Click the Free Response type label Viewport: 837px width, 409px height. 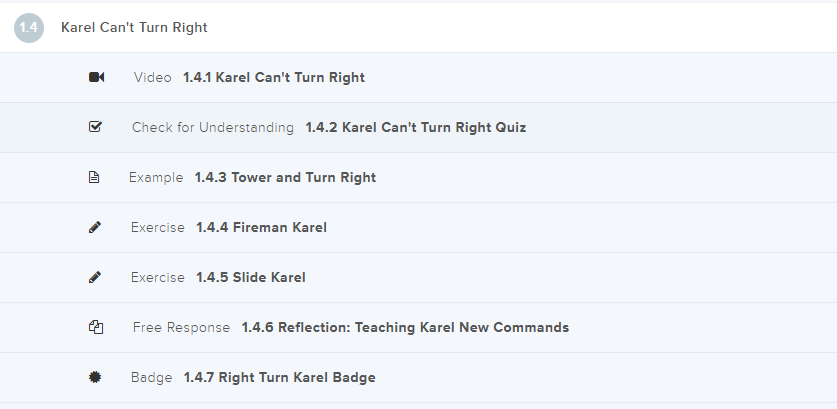[181, 328]
